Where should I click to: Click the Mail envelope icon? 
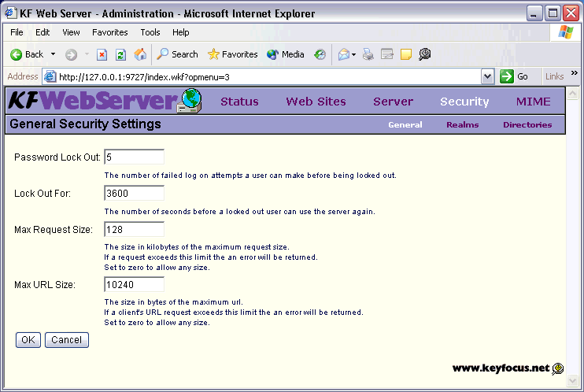(343, 55)
